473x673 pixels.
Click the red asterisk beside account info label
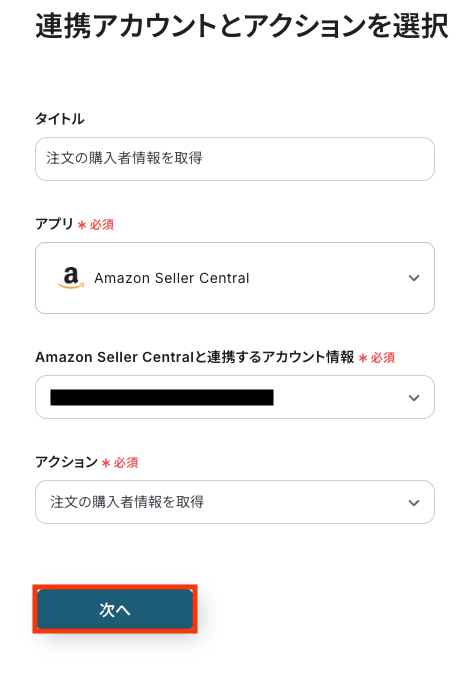coord(363,358)
